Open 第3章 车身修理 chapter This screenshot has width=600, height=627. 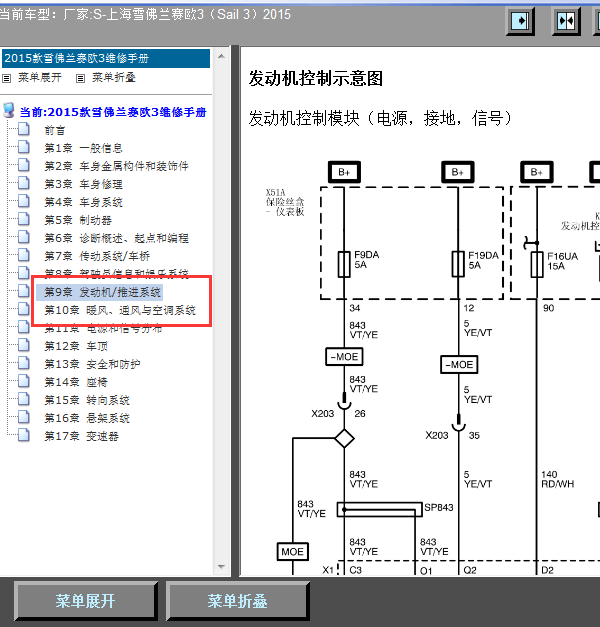[83, 184]
